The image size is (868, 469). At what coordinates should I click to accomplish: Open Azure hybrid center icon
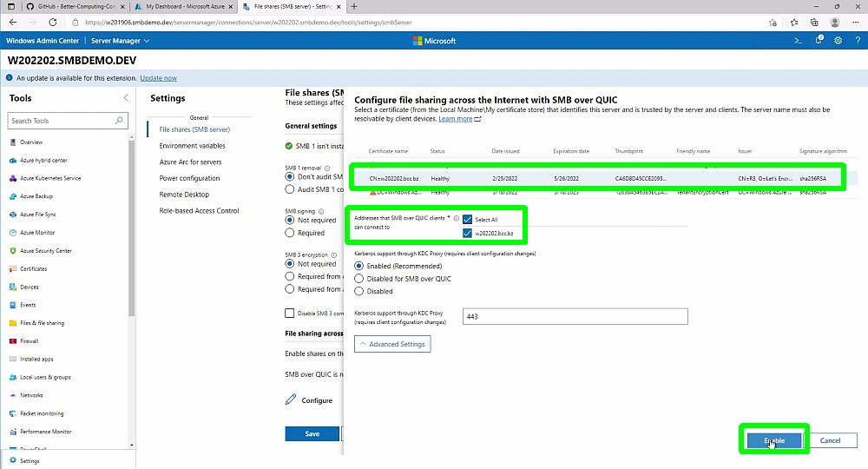tap(13, 161)
